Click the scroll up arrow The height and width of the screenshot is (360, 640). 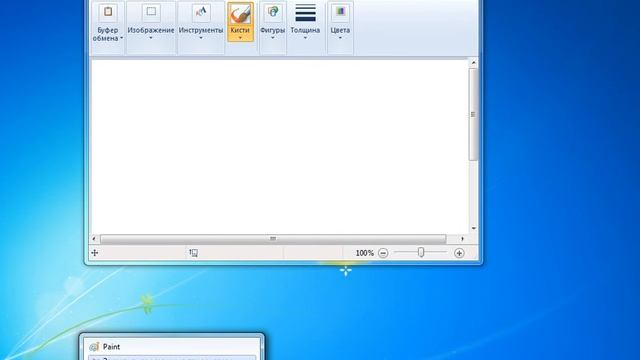(473, 62)
